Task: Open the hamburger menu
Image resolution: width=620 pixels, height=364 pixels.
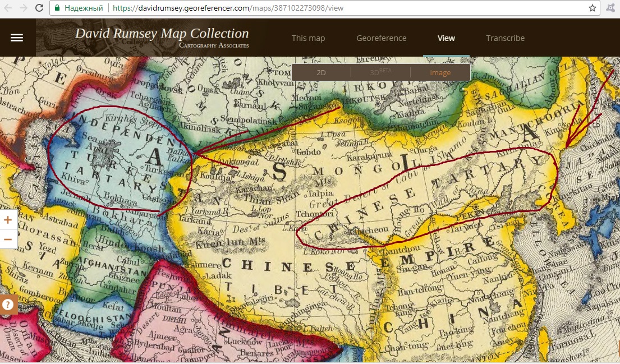Action: [x=17, y=38]
